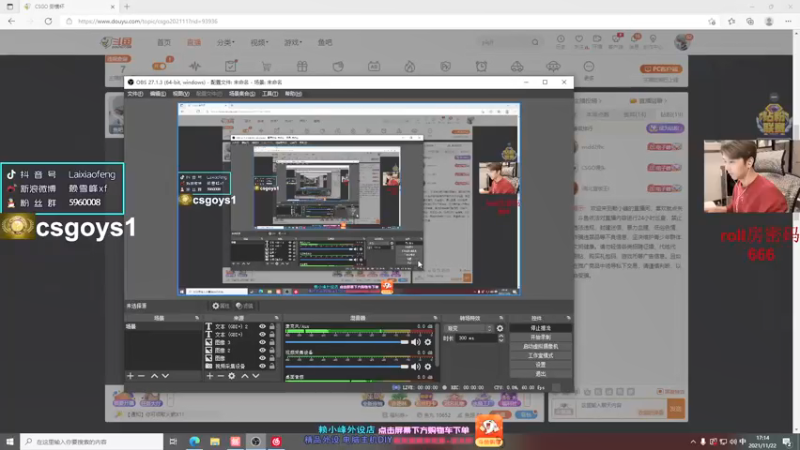The height and width of the screenshot is (450, 800).
Task: Open source properties with the gear under the 来源 list
Action: [232, 376]
